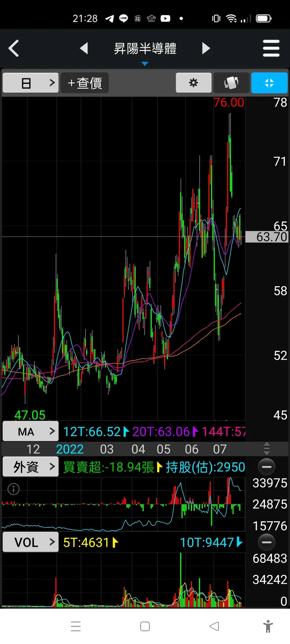Tap the low price label 47.05
Image resolution: width=290 pixels, height=644 pixels.
(30, 415)
